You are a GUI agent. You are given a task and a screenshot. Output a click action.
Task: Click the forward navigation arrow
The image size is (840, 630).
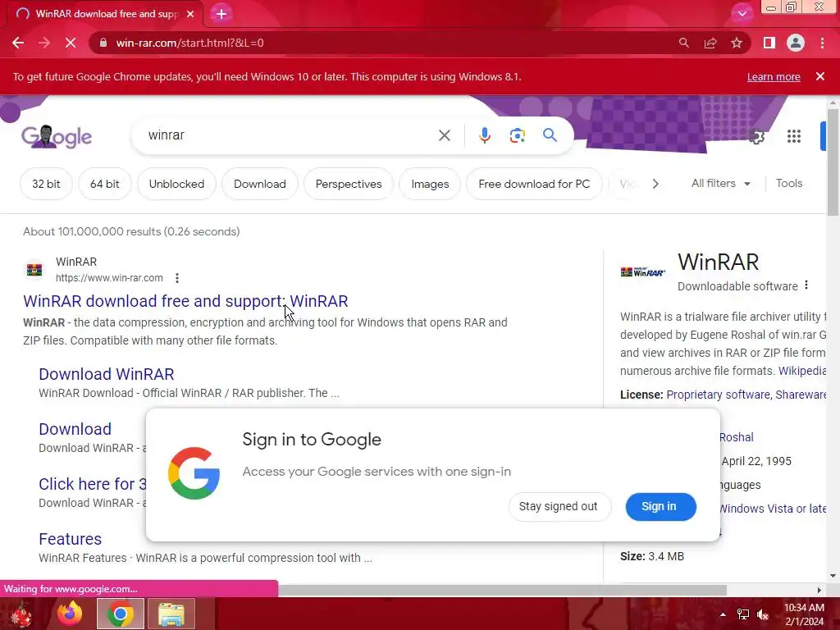point(44,43)
